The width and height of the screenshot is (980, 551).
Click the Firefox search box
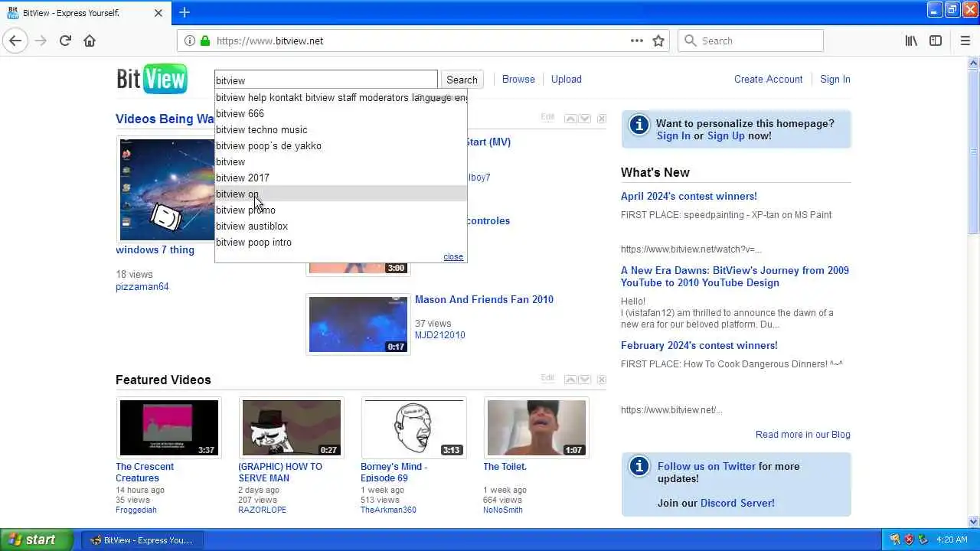click(750, 41)
